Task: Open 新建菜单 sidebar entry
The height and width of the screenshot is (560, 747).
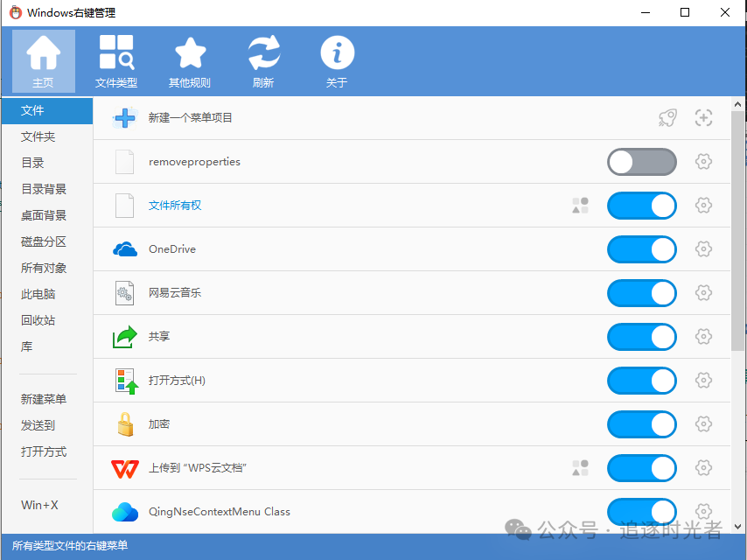Action: click(47, 399)
